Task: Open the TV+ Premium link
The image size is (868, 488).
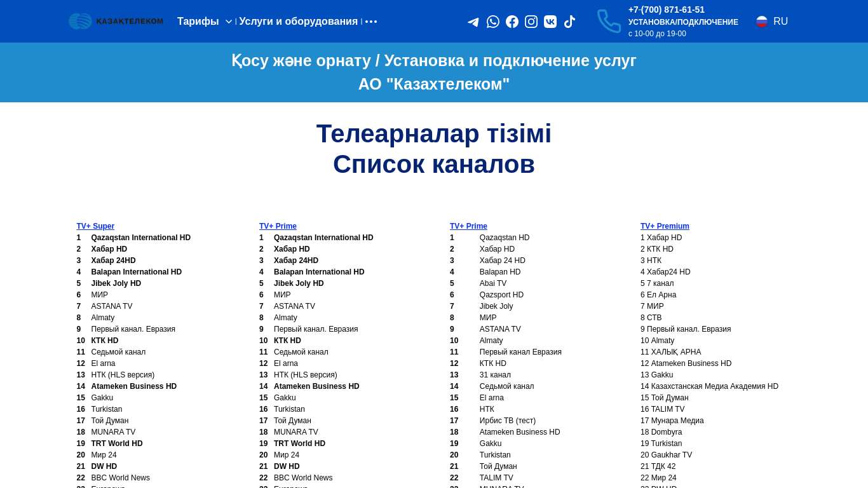Action: click(665, 226)
